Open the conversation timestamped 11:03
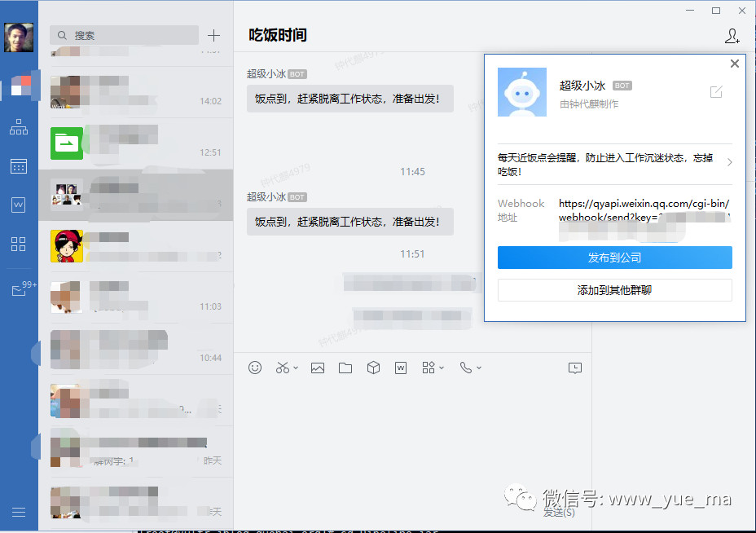This screenshot has height=533, width=756. (136, 297)
